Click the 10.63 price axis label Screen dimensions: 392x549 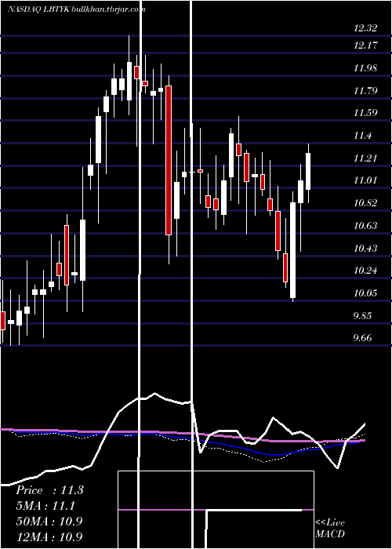[365, 226]
